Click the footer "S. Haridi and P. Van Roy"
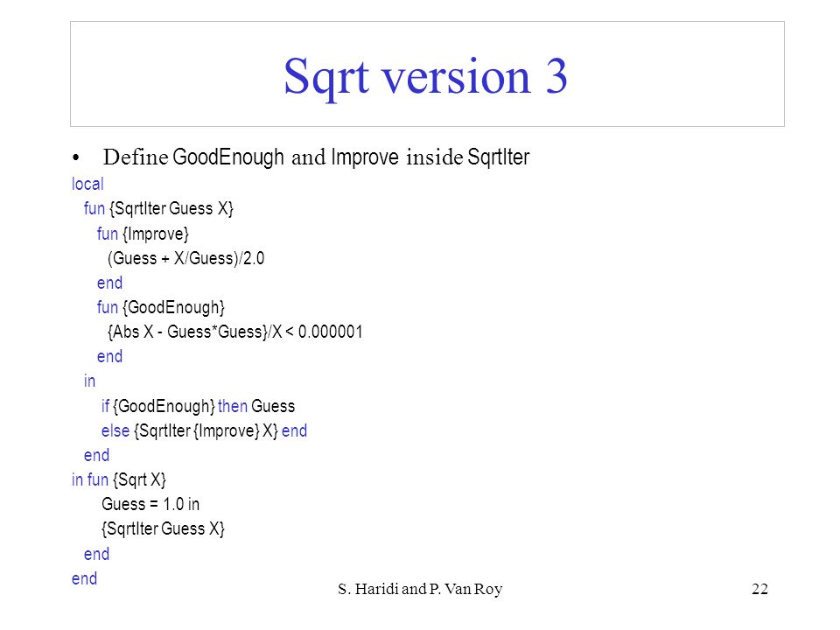 point(420,589)
